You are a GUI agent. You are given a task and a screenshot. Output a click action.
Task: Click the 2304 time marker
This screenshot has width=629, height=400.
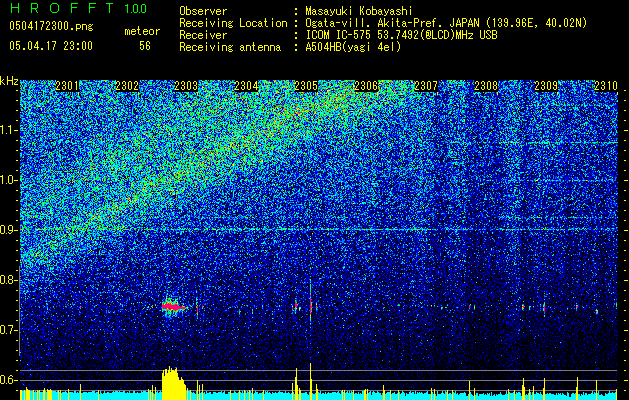point(246,86)
